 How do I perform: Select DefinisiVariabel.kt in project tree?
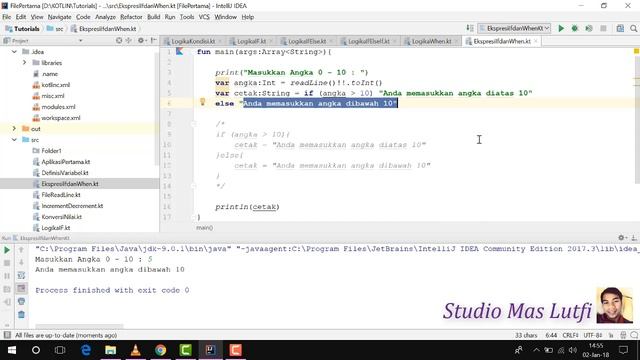click(64, 173)
